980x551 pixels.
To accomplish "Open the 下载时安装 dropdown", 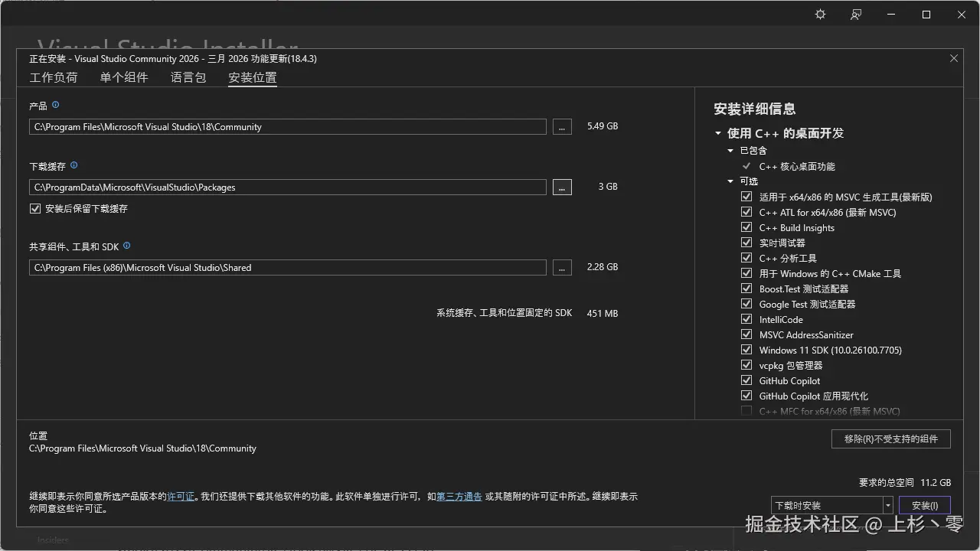I will 832,505.
